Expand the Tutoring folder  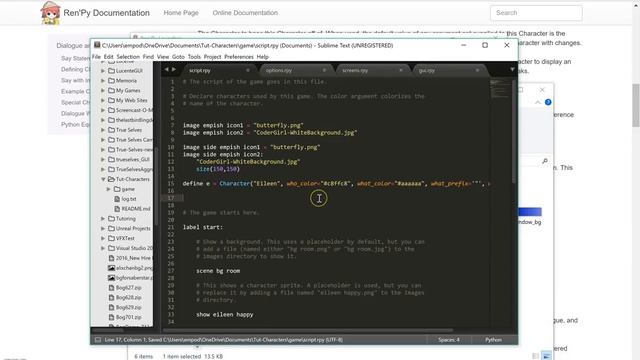click(103, 219)
